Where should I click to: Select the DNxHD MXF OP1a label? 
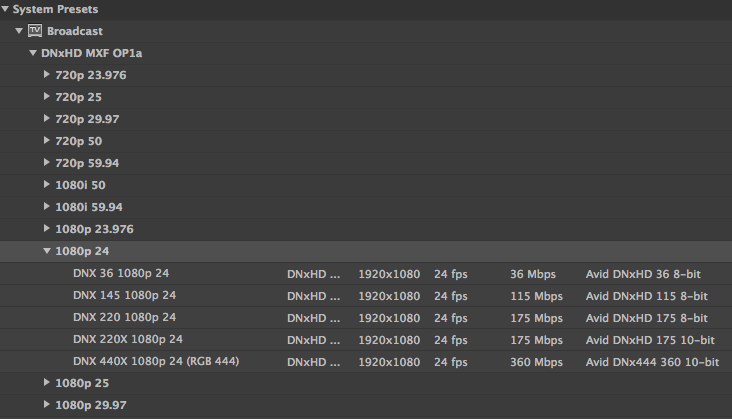[x=92, y=53]
